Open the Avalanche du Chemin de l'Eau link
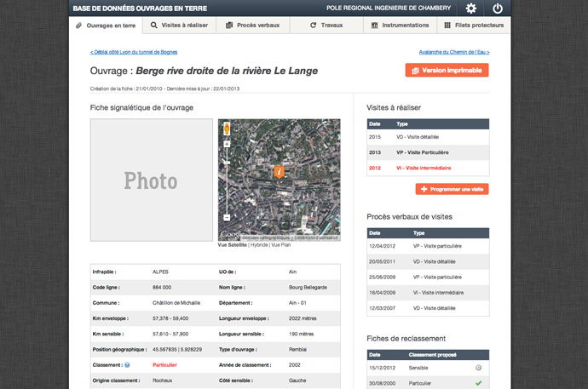This screenshot has width=588, height=389. tap(453, 52)
